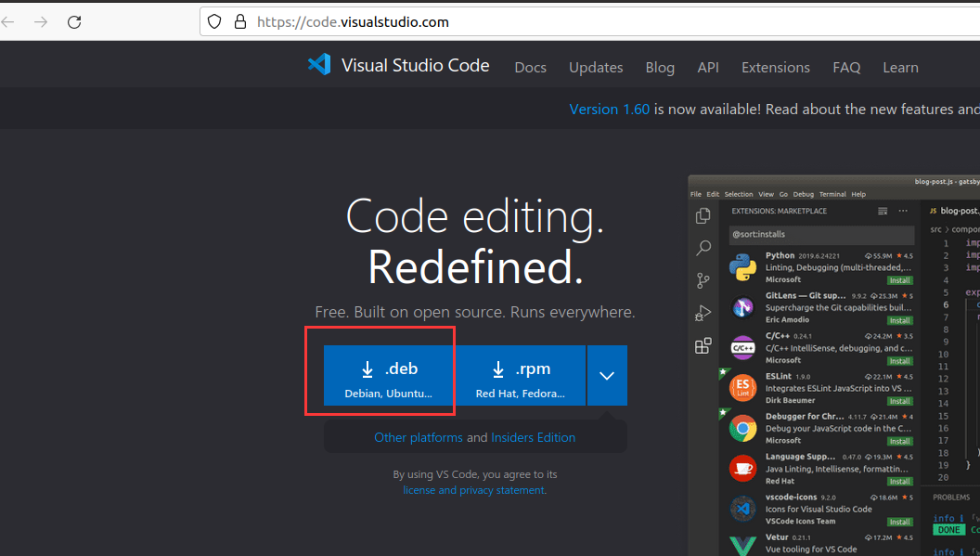Open Selection menu in editor preview

tap(739, 195)
